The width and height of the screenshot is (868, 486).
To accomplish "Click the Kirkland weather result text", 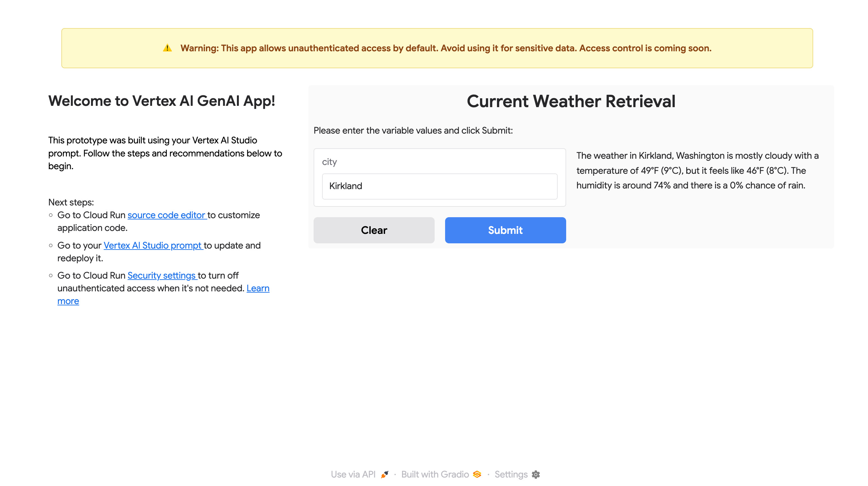I will click(697, 171).
